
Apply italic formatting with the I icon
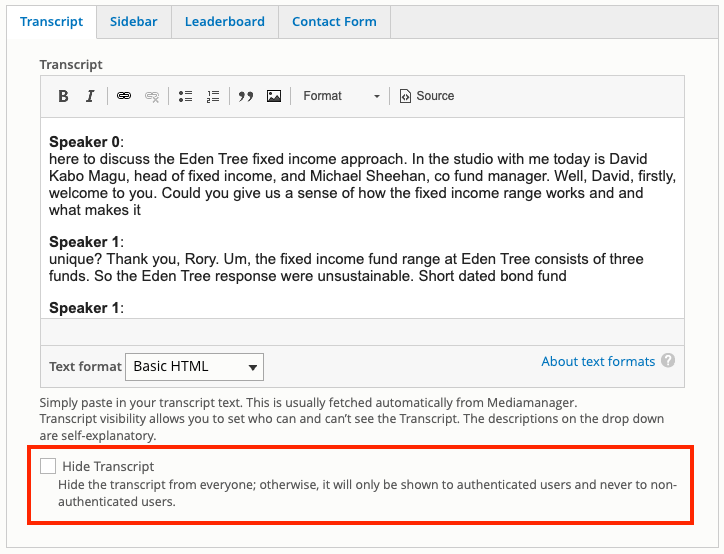(90, 96)
